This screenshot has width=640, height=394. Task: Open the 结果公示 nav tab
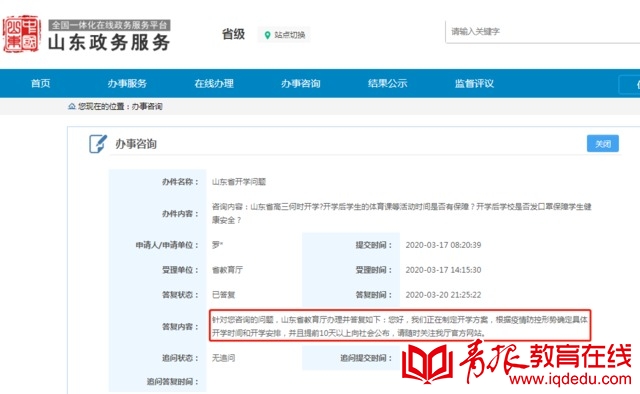point(387,83)
